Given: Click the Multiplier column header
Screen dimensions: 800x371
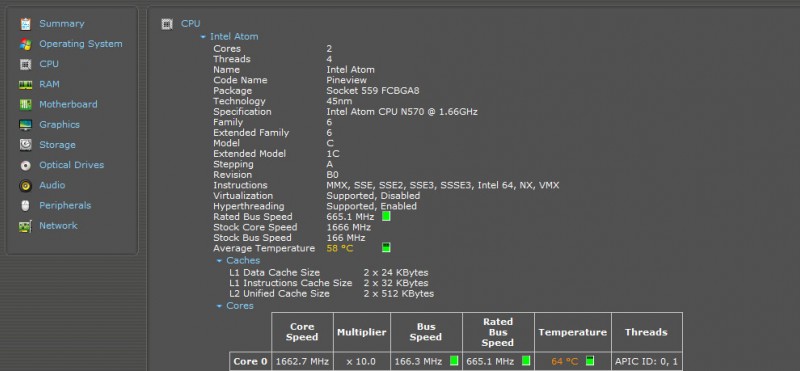Looking at the screenshot, I should click(x=362, y=332).
